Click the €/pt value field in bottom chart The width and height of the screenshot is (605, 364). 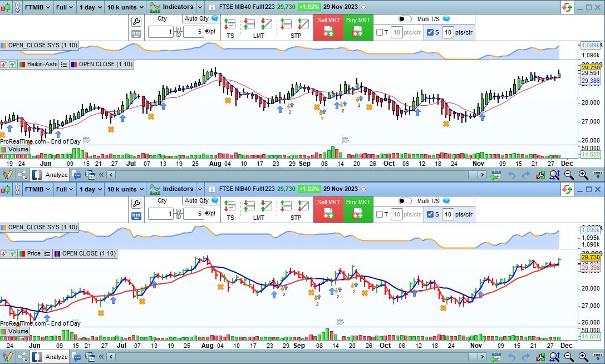193,214
